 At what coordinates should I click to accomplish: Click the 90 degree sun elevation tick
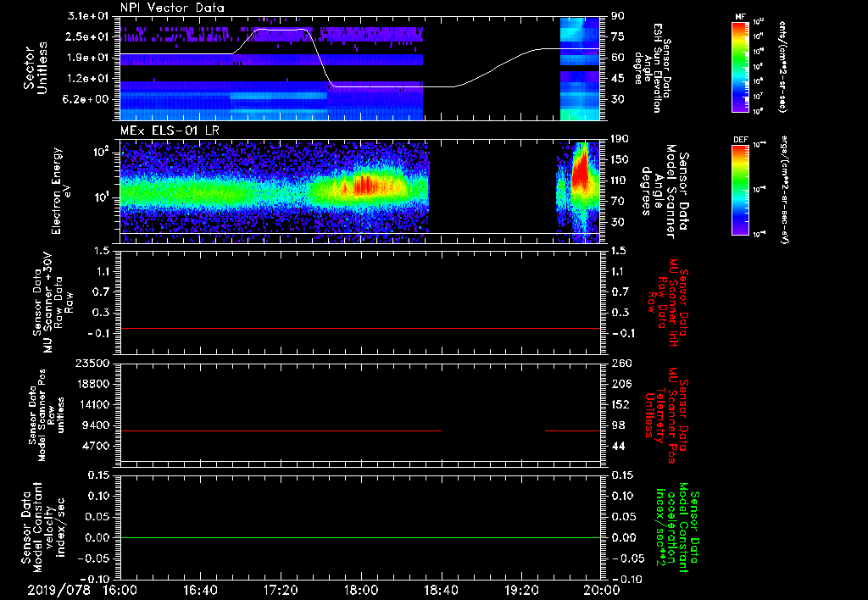tap(617, 16)
